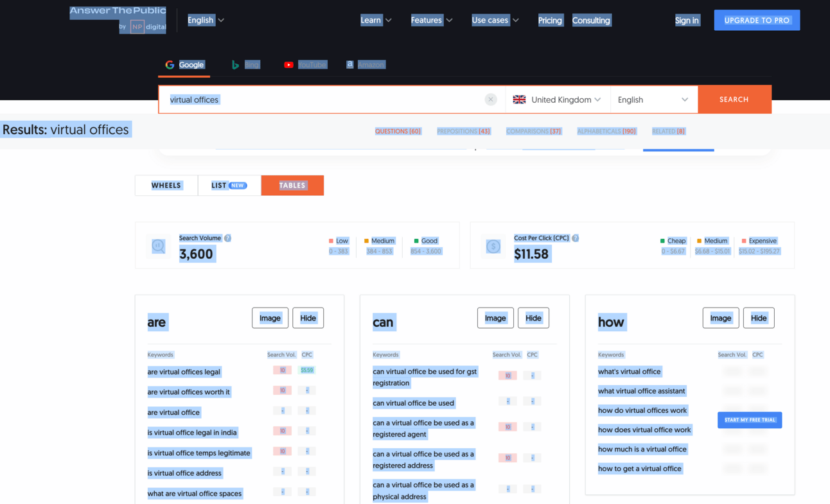This screenshot has height=504, width=830.
Task: Click the search volume magnifier icon
Action: (159, 246)
